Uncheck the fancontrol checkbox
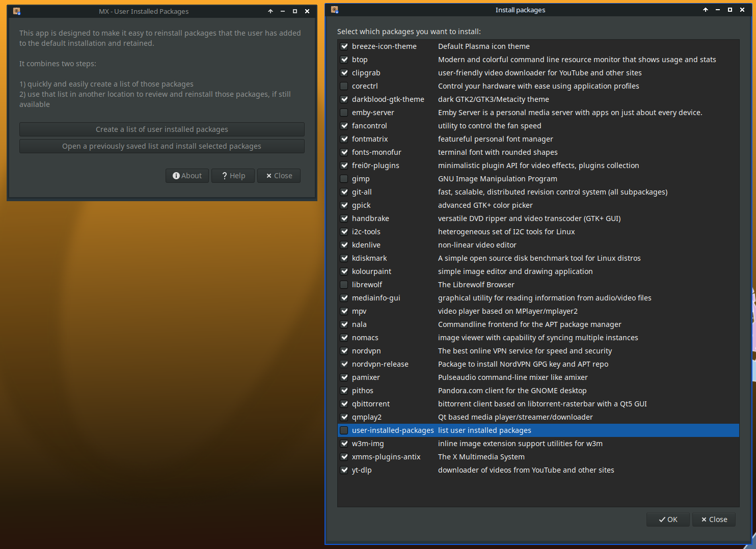The height and width of the screenshot is (549, 756). pyautogui.click(x=344, y=126)
